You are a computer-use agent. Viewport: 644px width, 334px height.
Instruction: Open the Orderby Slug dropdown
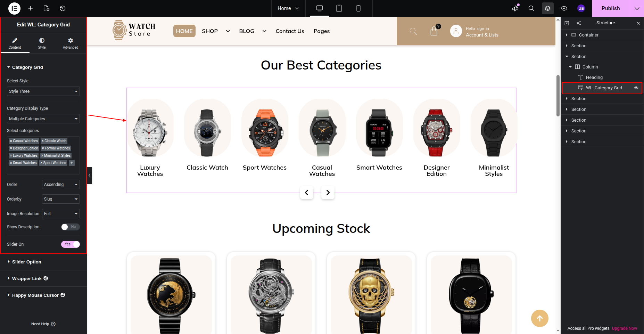pyautogui.click(x=61, y=199)
